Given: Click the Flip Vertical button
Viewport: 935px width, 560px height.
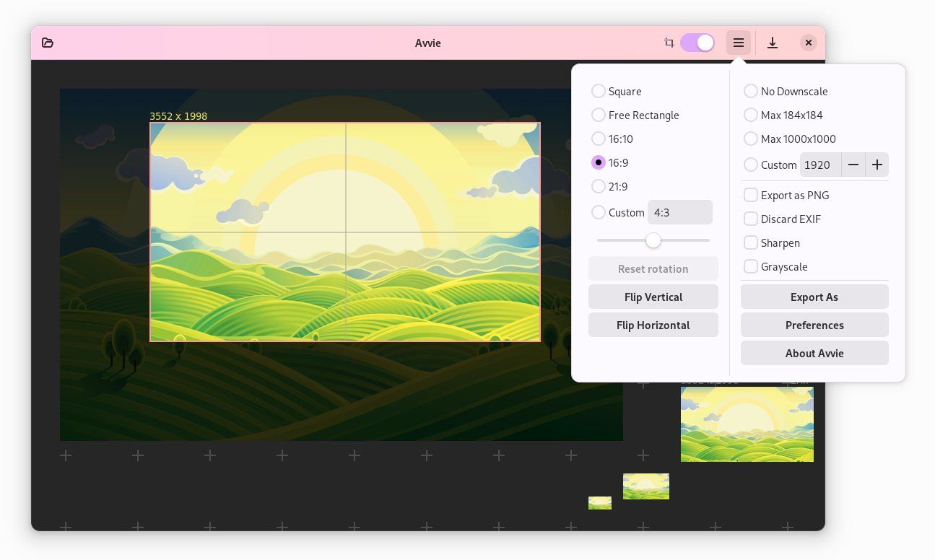Looking at the screenshot, I should coord(653,297).
